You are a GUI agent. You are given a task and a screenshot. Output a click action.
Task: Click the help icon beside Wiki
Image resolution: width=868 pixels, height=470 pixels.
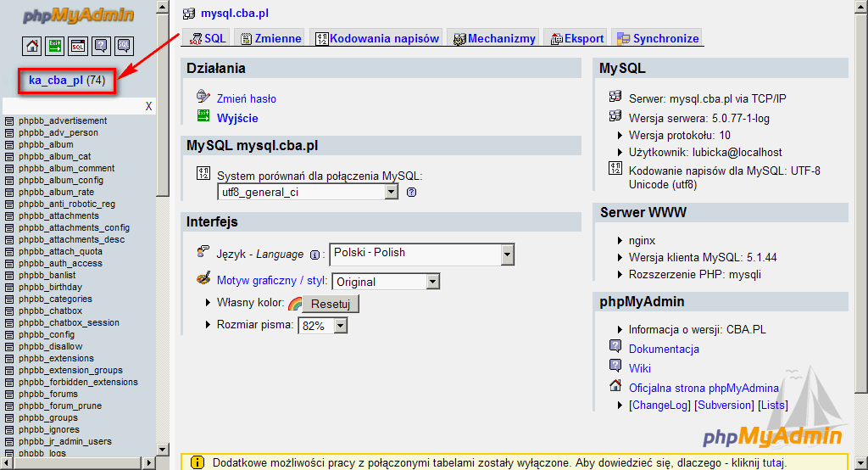615,366
